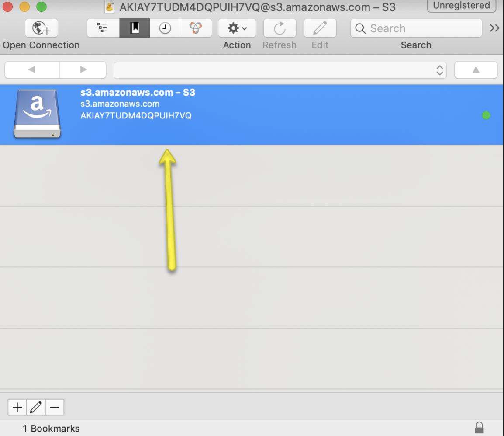Image resolution: width=504 pixels, height=436 pixels.
Task: Click the Open Connection globe icon
Action: coord(41,28)
